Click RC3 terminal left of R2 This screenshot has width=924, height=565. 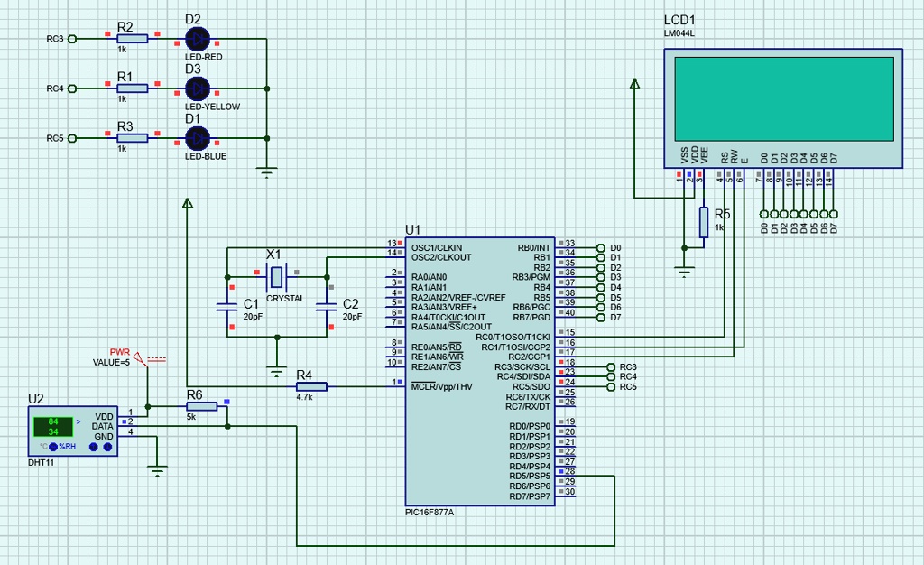pyautogui.click(x=72, y=39)
